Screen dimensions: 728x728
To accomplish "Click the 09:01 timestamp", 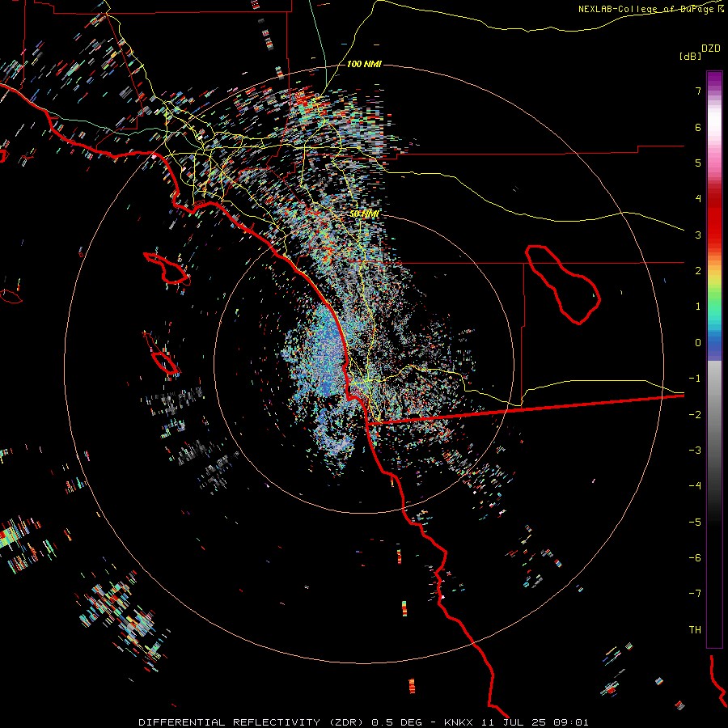I will (x=571, y=722).
